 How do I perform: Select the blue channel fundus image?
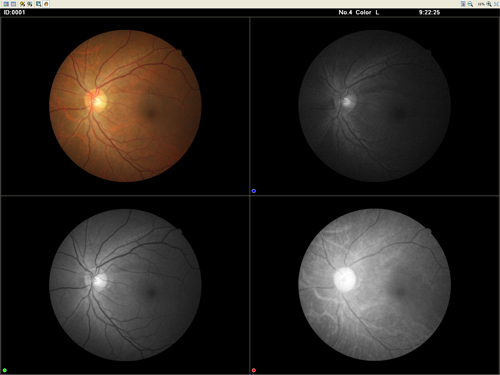click(374, 106)
